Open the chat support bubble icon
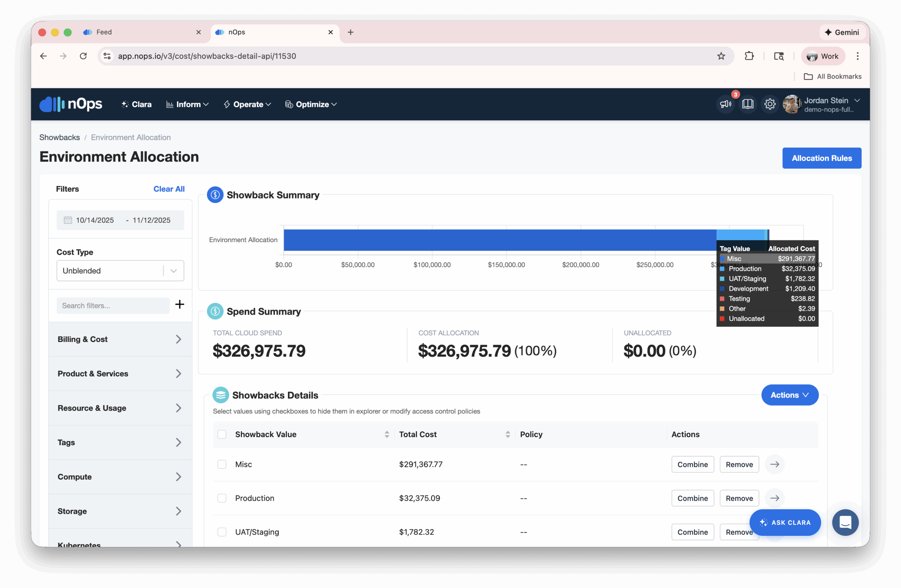The image size is (901, 588). click(x=845, y=523)
